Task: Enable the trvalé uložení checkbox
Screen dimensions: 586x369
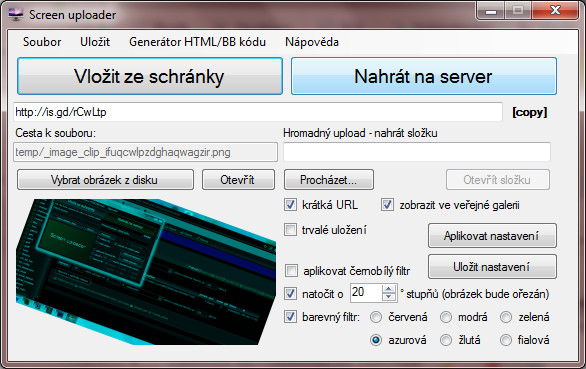Action: [290, 230]
